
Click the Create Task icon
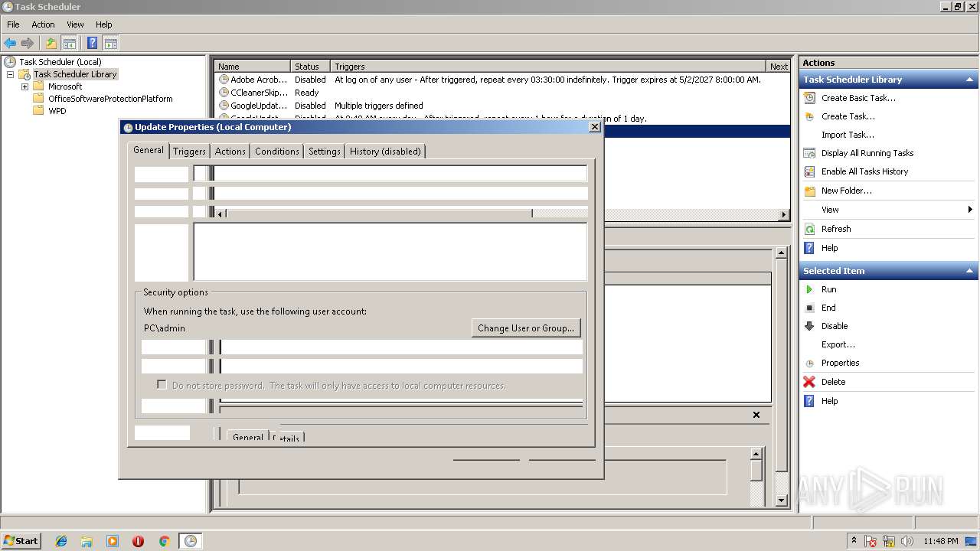pyautogui.click(x=809, y=116)
